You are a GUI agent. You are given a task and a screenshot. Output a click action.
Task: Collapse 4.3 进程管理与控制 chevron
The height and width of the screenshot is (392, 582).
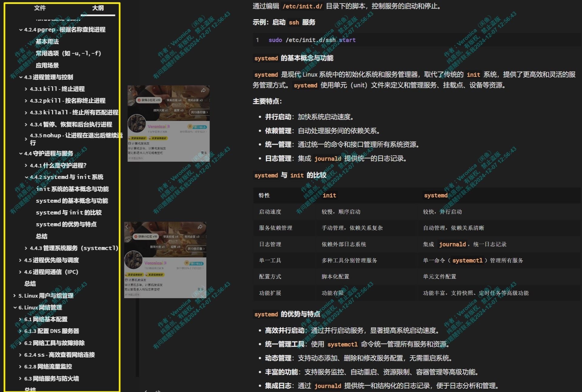point(21,77)
